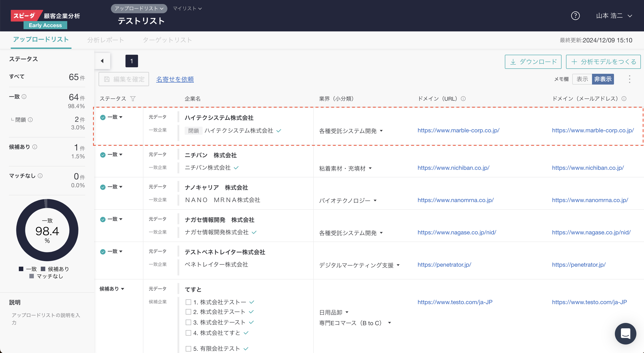Click the ダウンロード button
The width and height of the screenshot is (644, 353).
[533, 62]
